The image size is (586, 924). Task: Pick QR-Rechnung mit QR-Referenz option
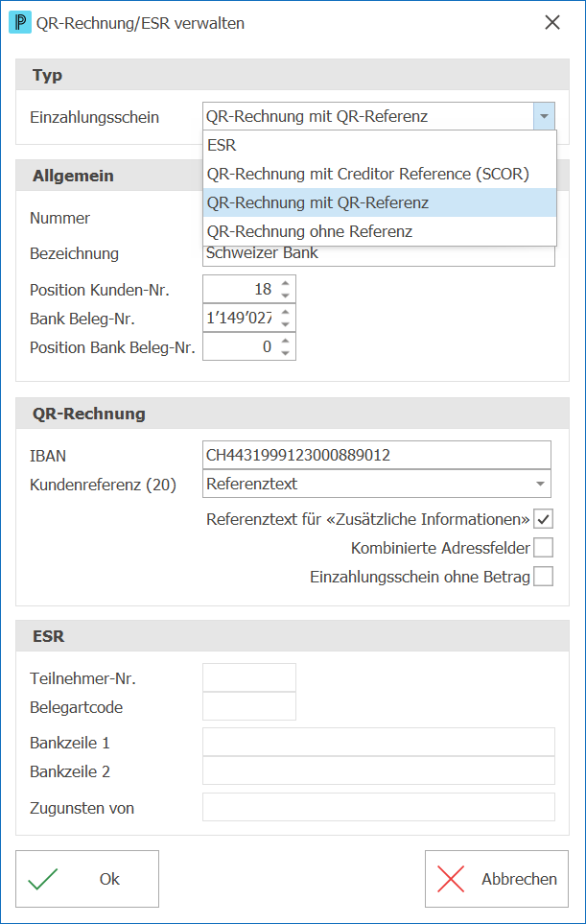(380, 202)
